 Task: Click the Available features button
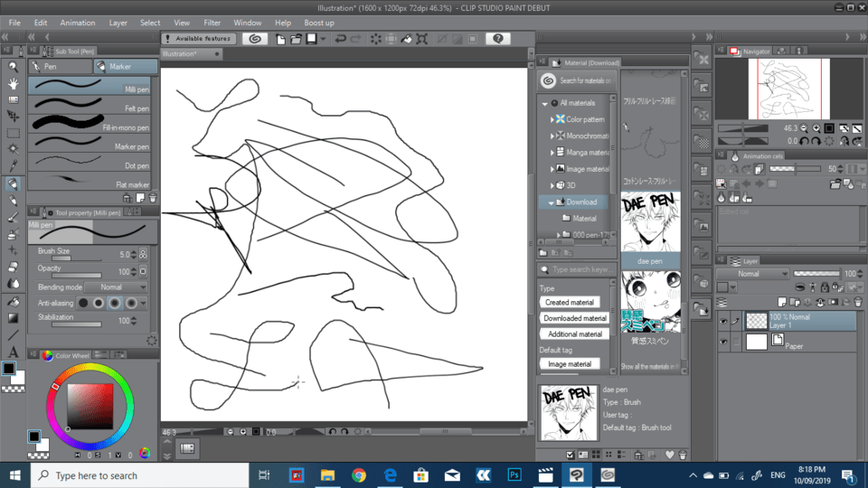click(199, 39)
